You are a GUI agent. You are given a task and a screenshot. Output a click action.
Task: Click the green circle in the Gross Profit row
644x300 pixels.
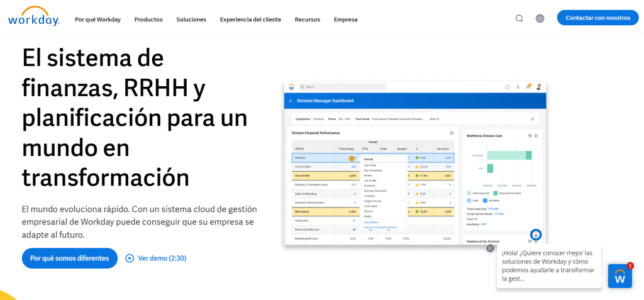417,175
